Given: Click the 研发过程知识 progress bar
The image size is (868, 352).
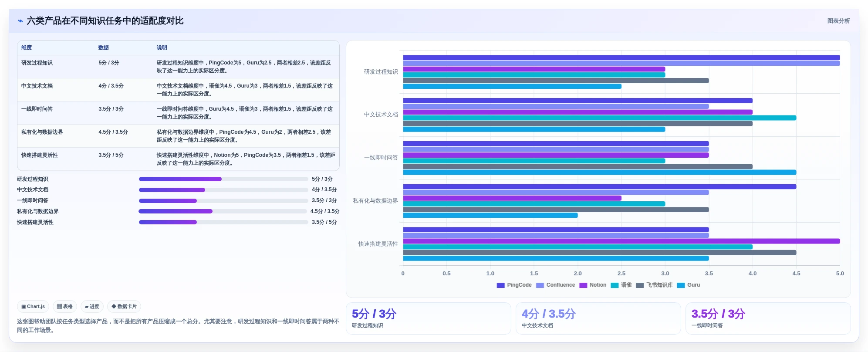Looking at the screenshot, I should [x=223, y=179].
